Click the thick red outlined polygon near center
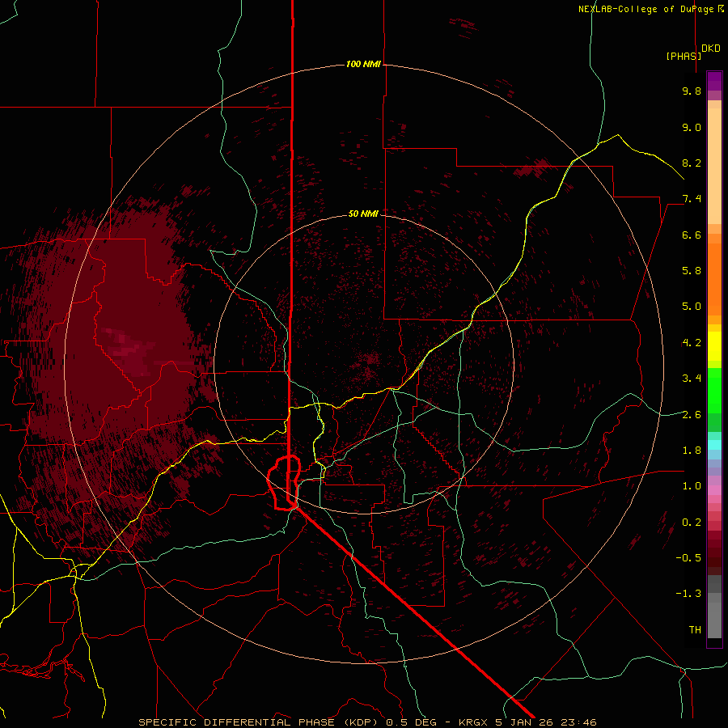Screen dimensions: 728x728 tap(284, 483)
